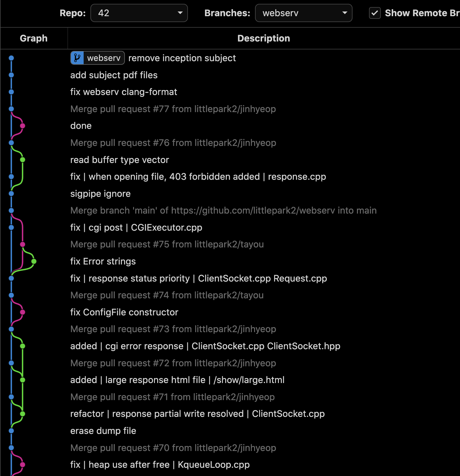Select commit 'read buffer type vector'
Image resolution: width=460 pixels, height=476 pixels.
120,160
